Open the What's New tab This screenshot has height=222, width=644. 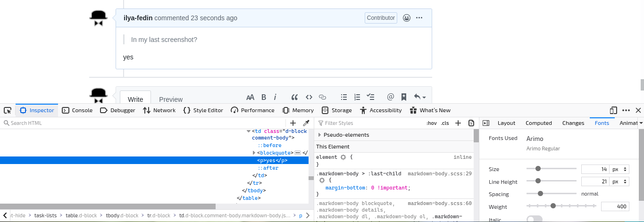[x=430, y=110]
